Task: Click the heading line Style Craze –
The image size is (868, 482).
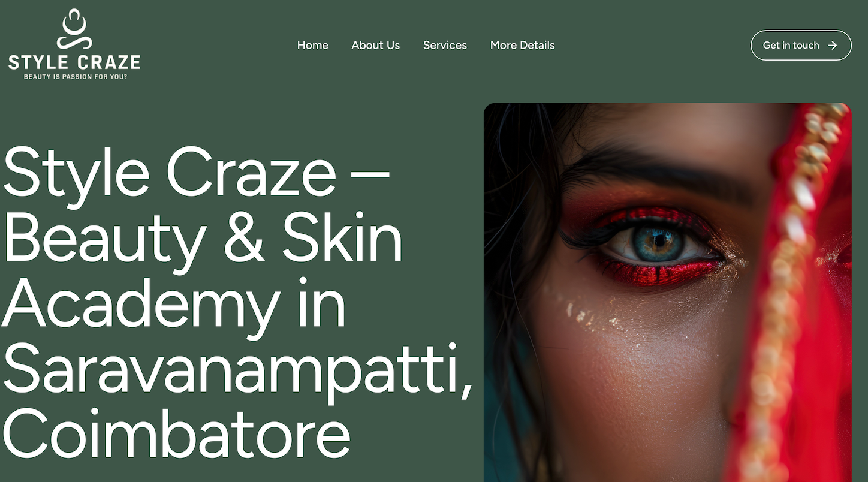Action: 196,171
